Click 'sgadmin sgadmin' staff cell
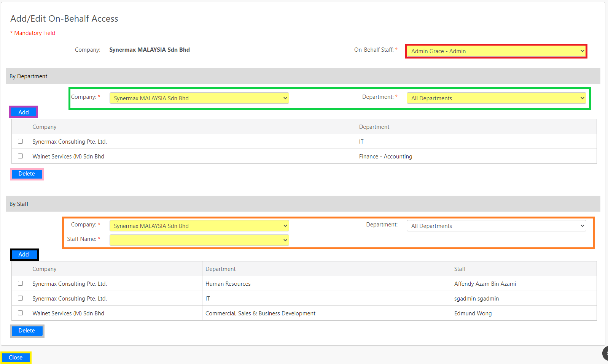The height and width of the screenshot is (364, 608). pos(524,298)
